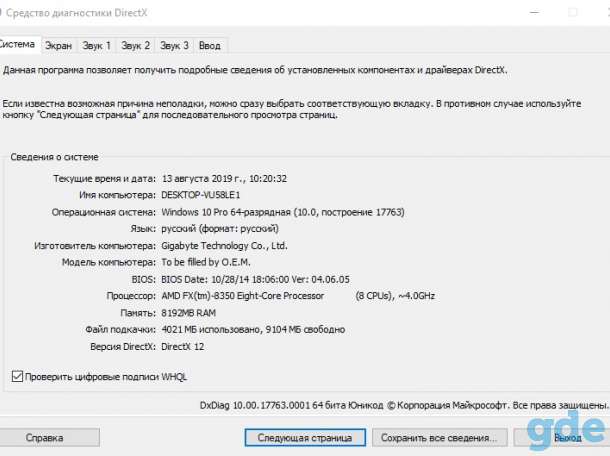The height and width of the screenshot is (456, 610).
Task: Click the 8192MB RAM value
Action: click(189, 313)
